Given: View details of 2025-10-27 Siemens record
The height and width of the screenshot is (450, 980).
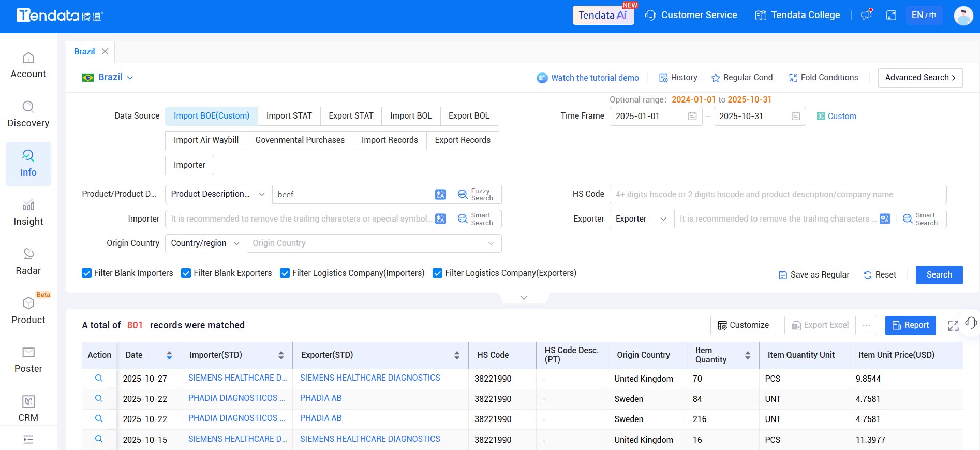Looking at the screenshot, I should 99,378.
